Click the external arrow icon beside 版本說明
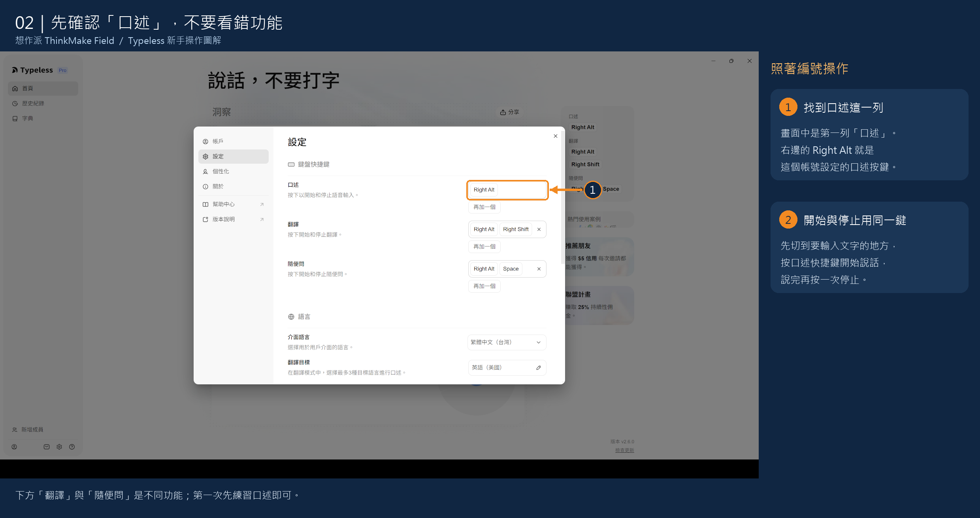 click(262, 219)
